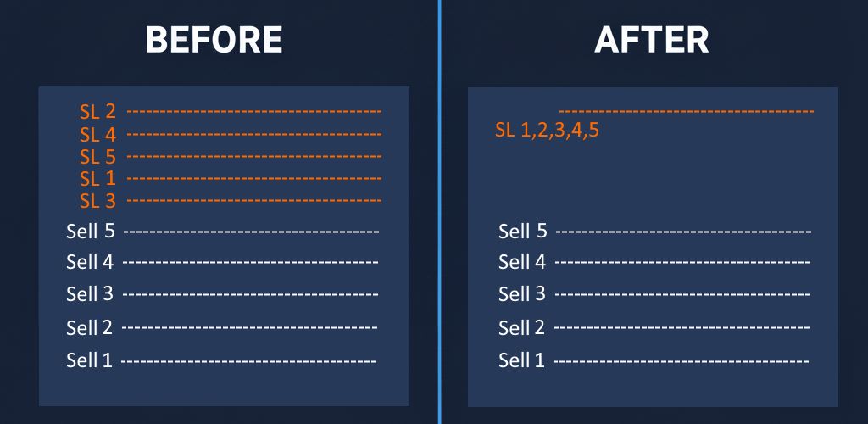The image size is (868, 424).
Task: Click the AFTER heading
Action: [x=652, y=40]
